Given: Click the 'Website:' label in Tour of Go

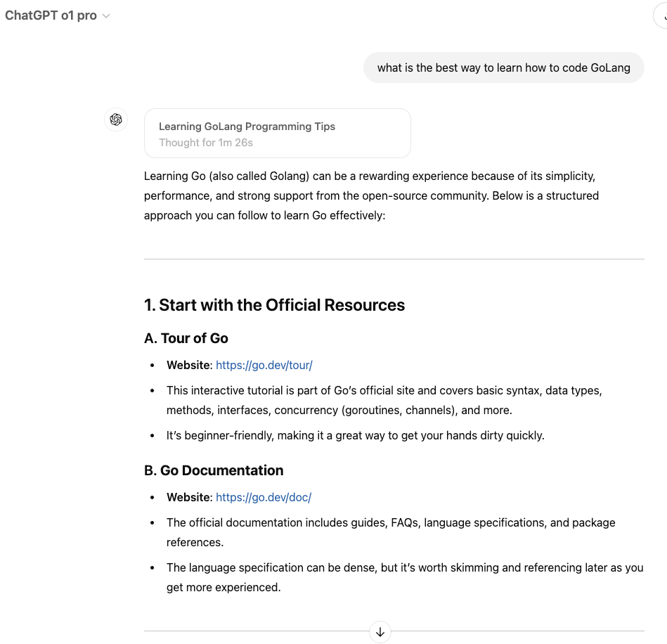Looking at the screenshot, I should tap(189, 365).
